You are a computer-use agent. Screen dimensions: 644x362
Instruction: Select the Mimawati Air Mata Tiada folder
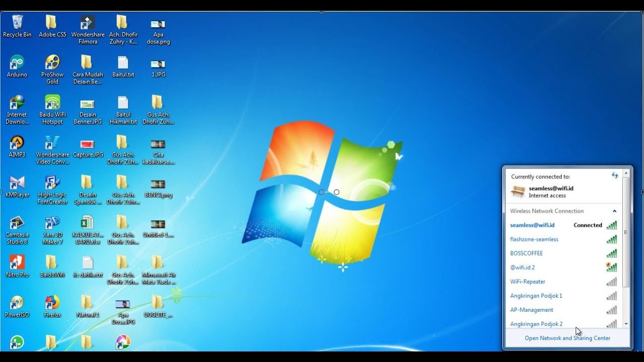click(158, 270)
